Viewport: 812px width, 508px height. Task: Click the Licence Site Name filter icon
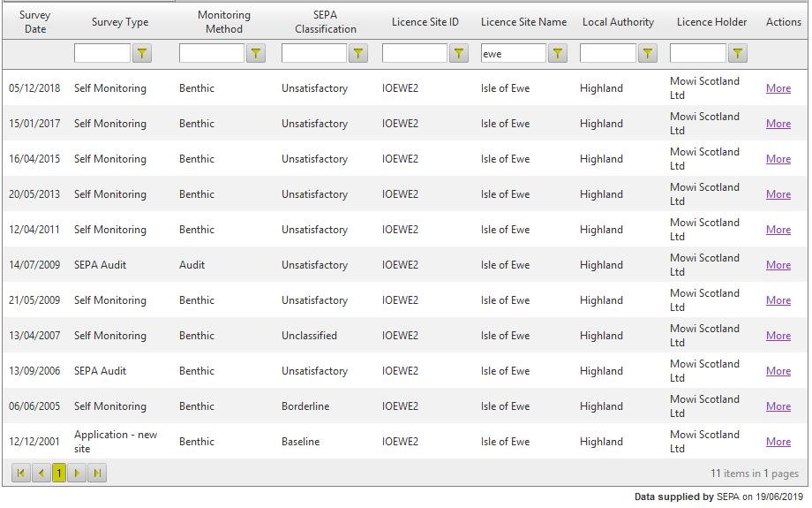(x=557, y=54)
